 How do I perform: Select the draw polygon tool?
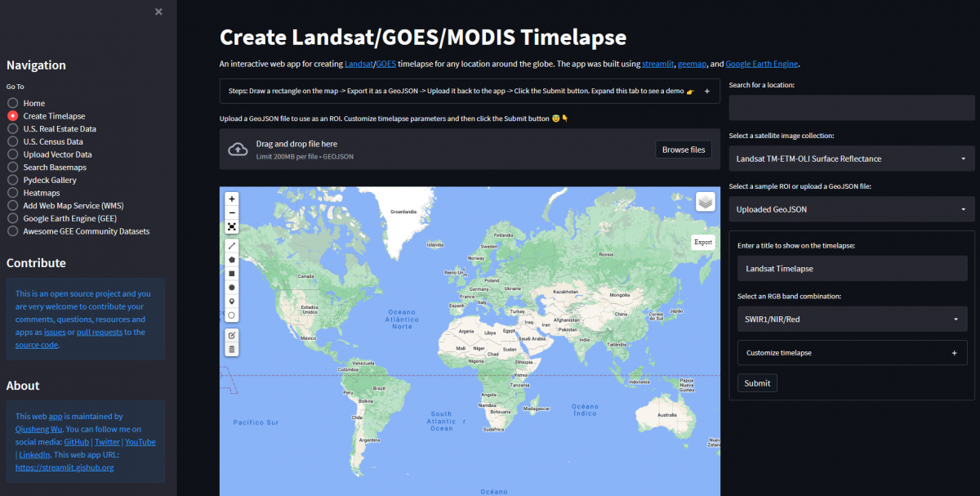pos(232,260)
